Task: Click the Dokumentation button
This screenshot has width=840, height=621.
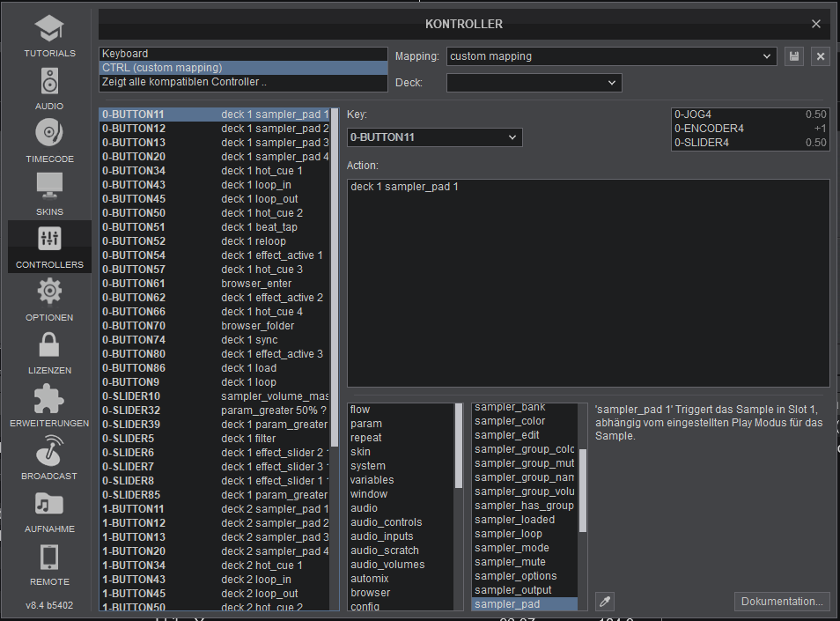Action: pyautogui.click(x=782, y=602)
